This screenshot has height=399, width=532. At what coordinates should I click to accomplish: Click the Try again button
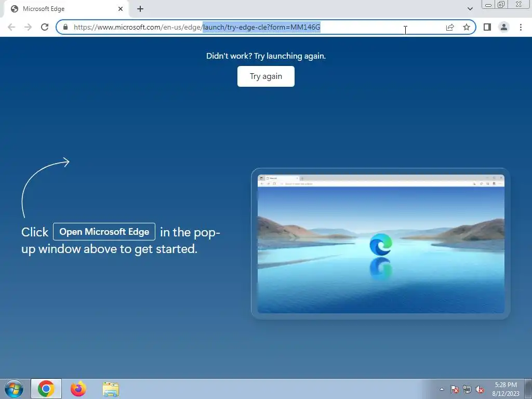[x=266, y=76]
